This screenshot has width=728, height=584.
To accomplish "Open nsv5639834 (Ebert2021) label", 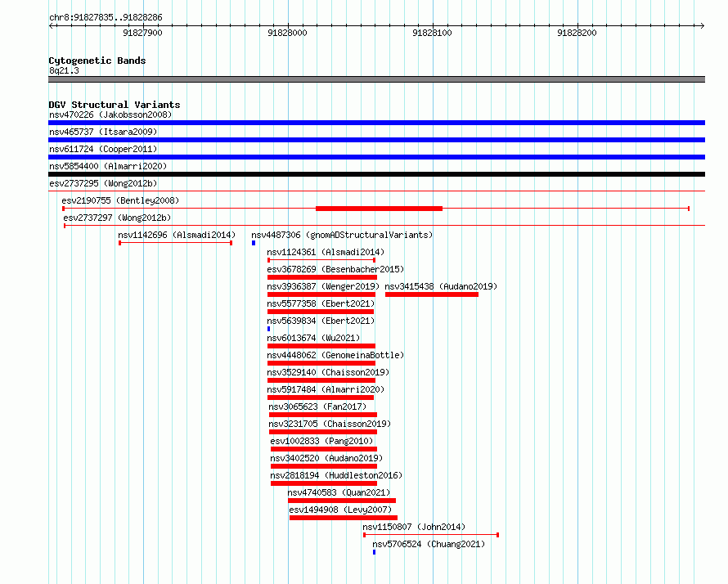I will pos(321,321).
